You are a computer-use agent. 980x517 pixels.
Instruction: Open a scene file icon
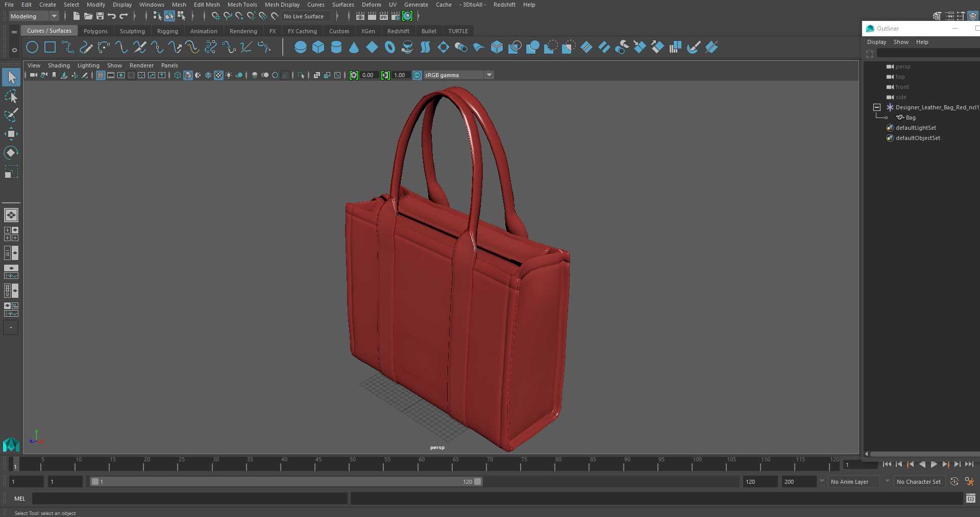pyautogui.click(x=88, y=16)
